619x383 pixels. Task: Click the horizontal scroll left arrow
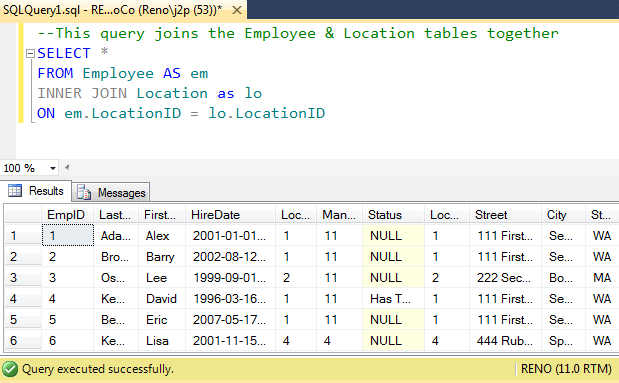coord(67,167)
